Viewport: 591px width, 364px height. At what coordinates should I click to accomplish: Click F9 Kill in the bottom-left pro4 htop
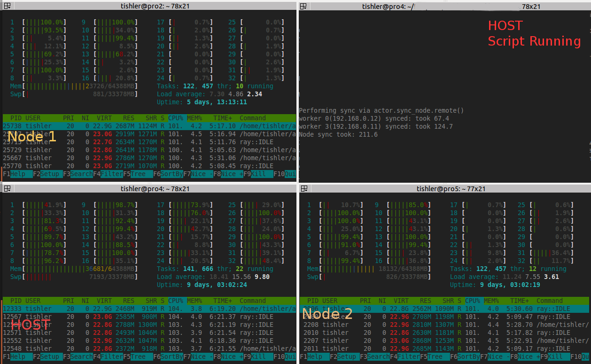(258, 356)
